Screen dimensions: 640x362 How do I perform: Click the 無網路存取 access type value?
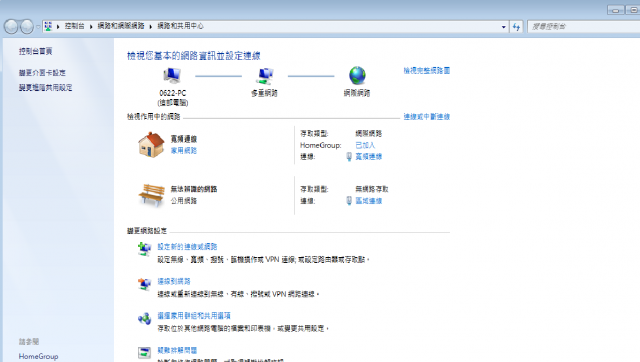coord(372,189)
